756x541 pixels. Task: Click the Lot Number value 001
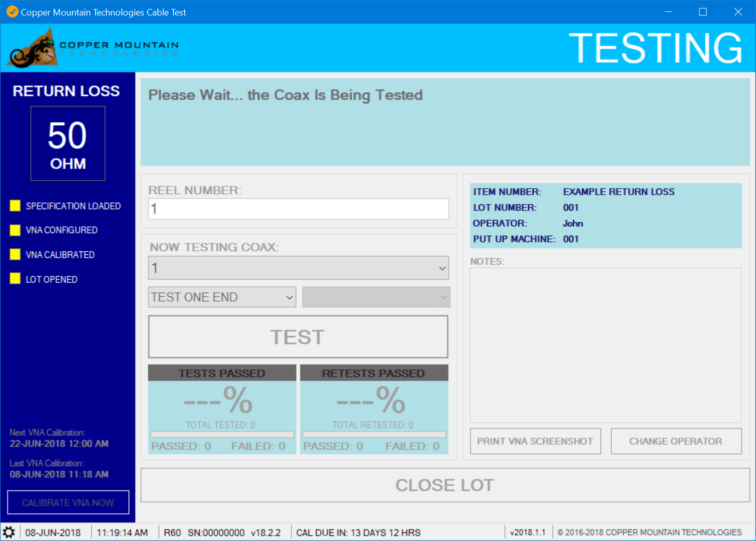pyautogui.click(x=571, y=207)
